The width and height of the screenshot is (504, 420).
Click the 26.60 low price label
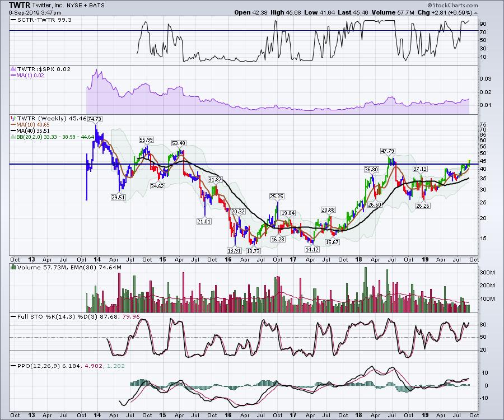(375, 205)
